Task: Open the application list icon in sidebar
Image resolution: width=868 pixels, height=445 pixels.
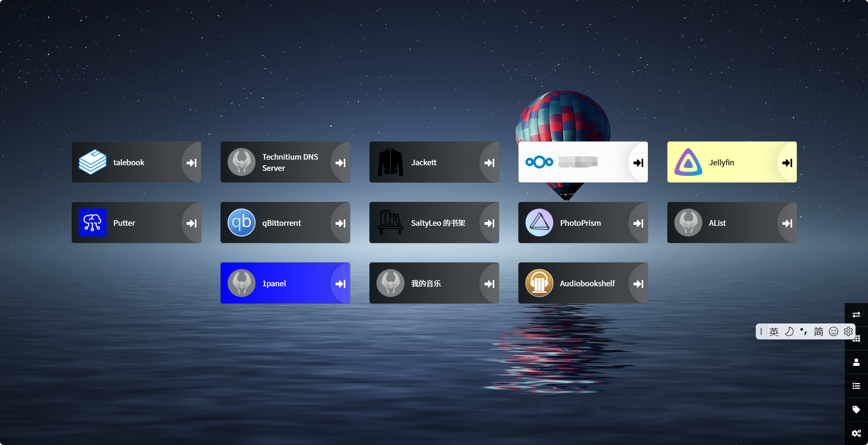Action: click(856, 386)
